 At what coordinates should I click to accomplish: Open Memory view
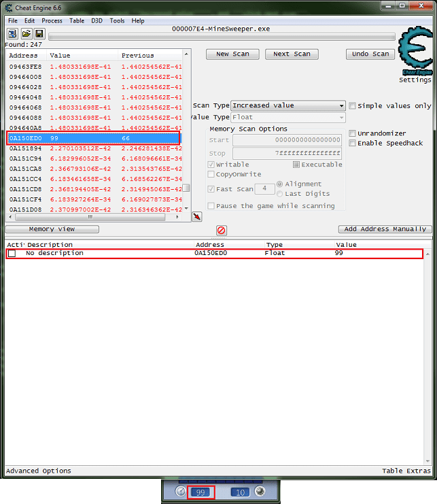[52, 229]
